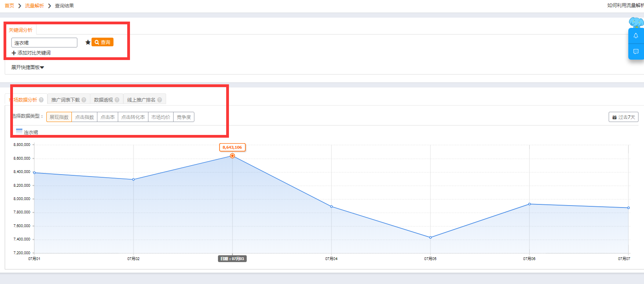Click the help icon beside 推广词表下载

pyautogui.click(x=84, y=100)
